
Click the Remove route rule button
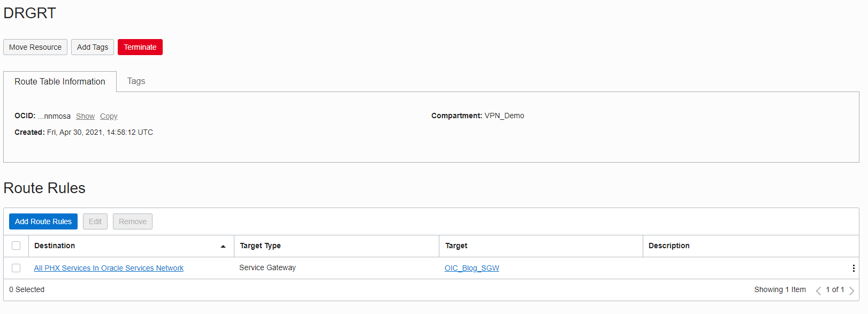point(133,221)
